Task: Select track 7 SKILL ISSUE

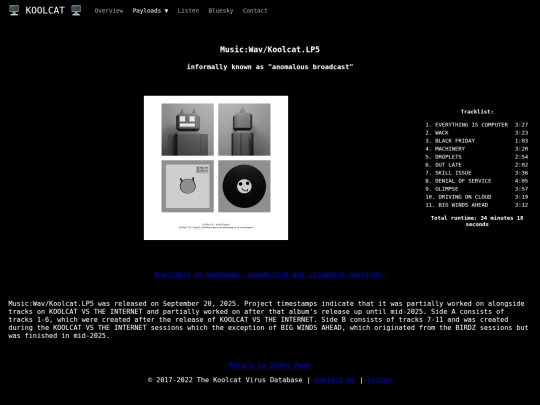Action: click(x=477, y=173)
